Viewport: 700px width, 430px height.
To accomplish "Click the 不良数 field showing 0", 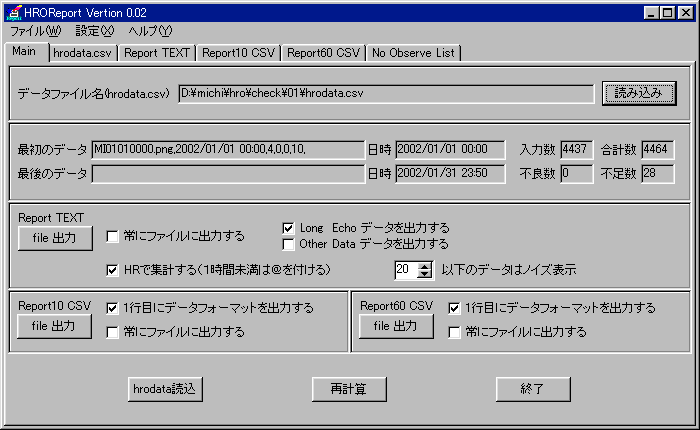I will point(577,174).
